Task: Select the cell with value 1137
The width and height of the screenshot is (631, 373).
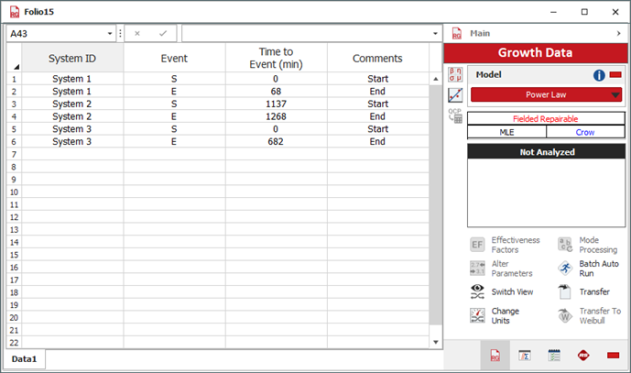Action: 276,104
